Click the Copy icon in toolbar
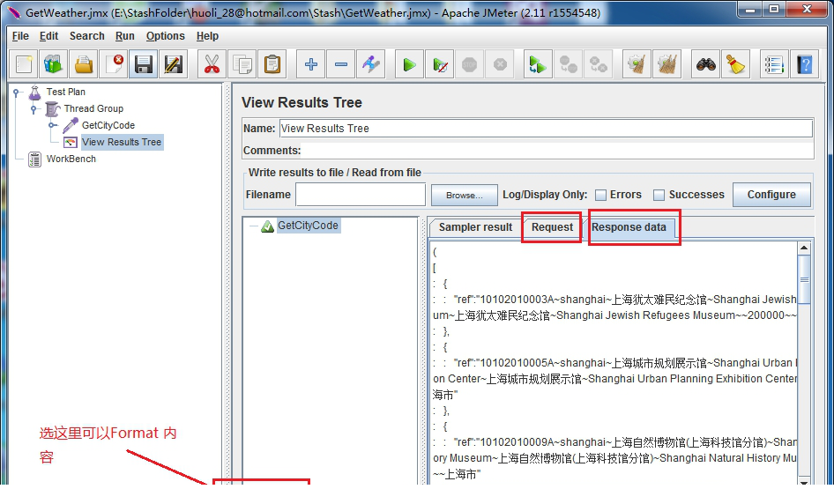Image resolution: width=834 pixels, height=504 pixels. 242,65
